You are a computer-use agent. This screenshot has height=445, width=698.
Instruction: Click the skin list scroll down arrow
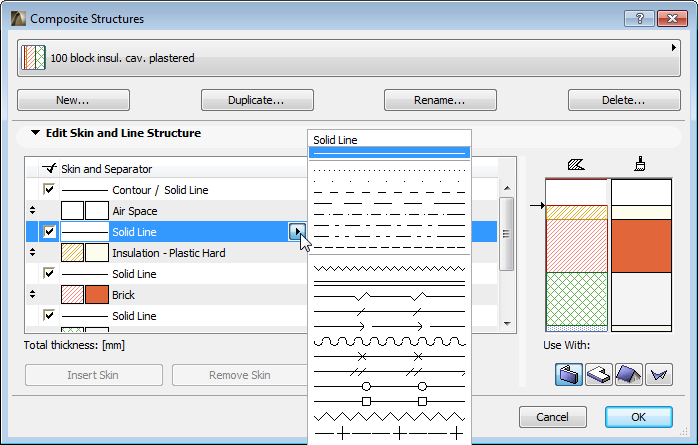507,324
